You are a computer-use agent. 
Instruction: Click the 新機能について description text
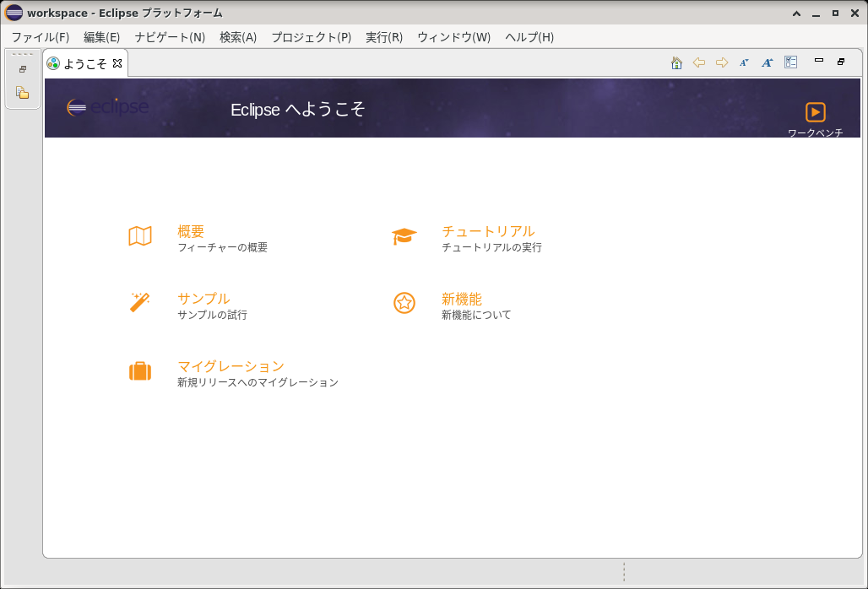[x=476, y=315]
